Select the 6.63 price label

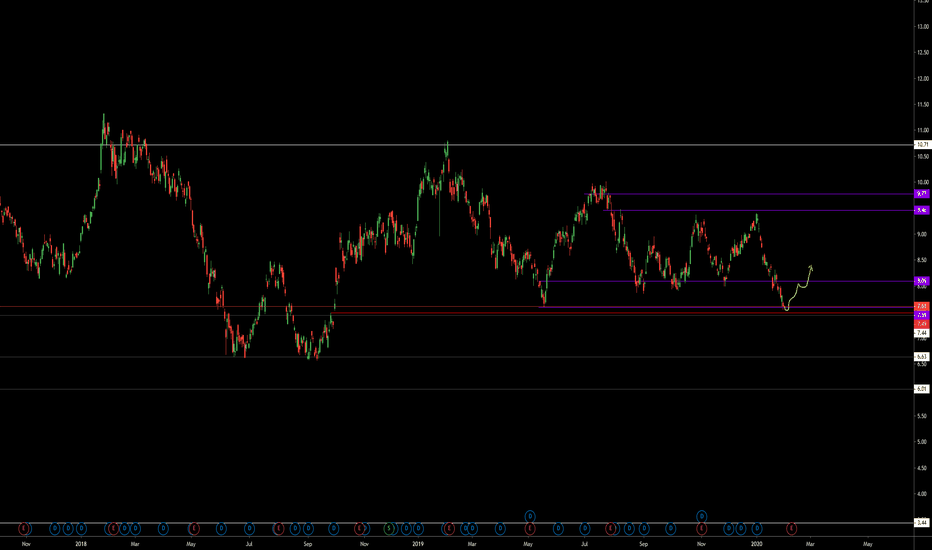pos(922,357)
